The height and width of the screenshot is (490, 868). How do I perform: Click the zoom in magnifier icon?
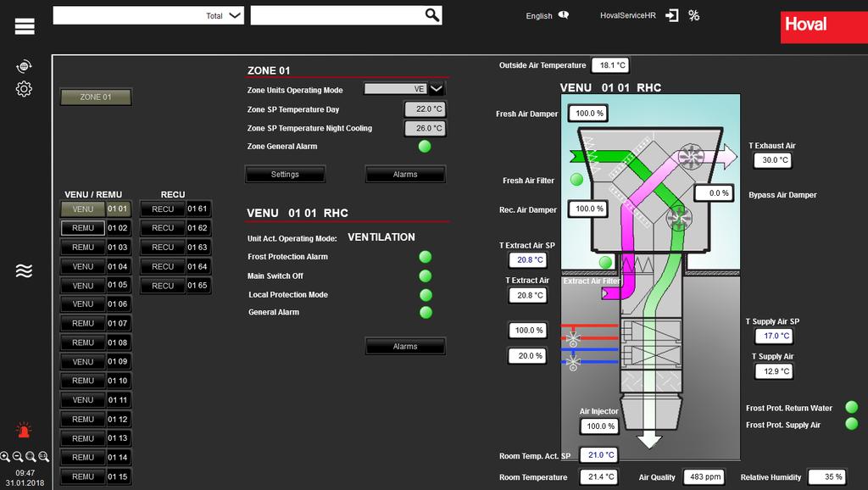5,457
